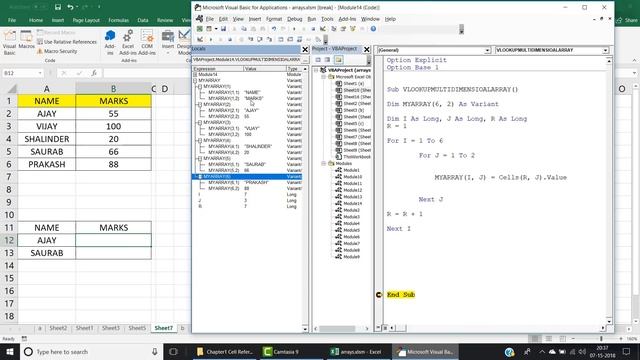Click Record Macro in Excel ribbon
640x360 pixels.
pos(56,33)
